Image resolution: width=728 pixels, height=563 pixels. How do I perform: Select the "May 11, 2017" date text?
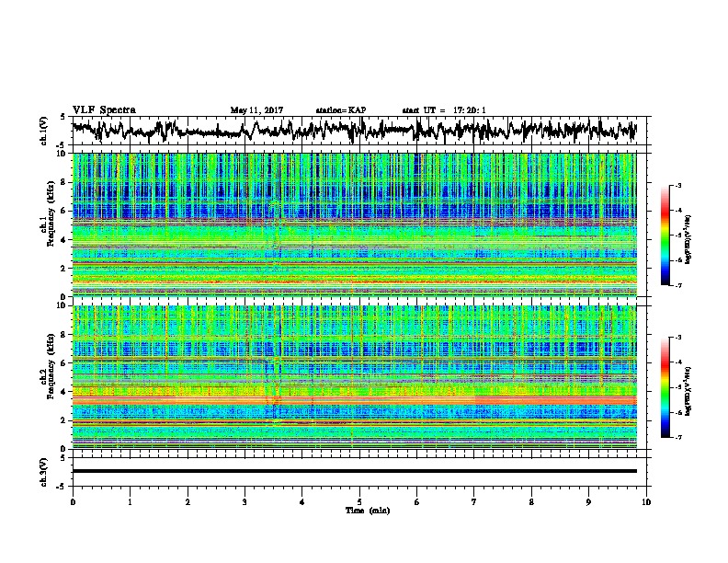(x=256, y=110)
